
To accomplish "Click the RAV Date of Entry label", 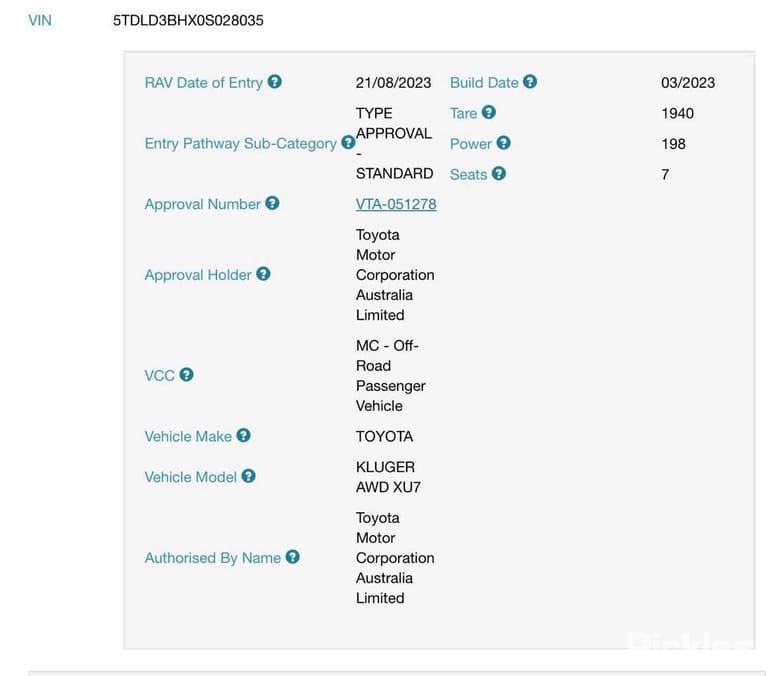I will click(204, 83).
